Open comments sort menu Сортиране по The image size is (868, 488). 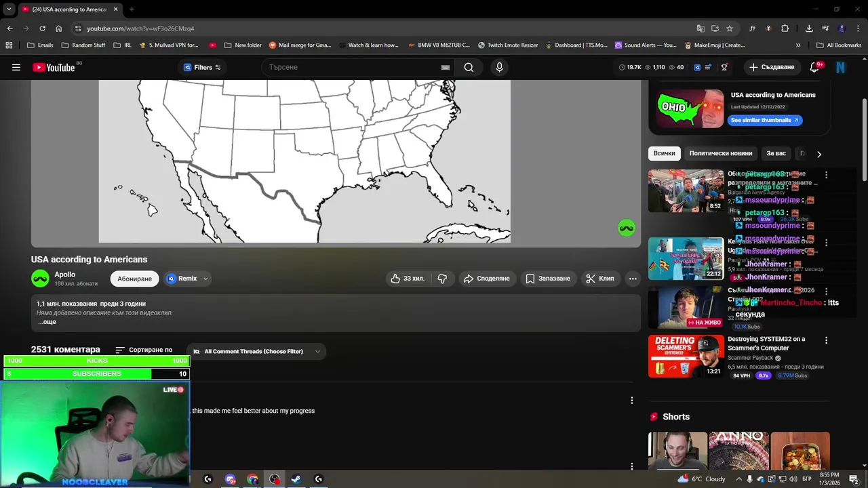[144, 350]
